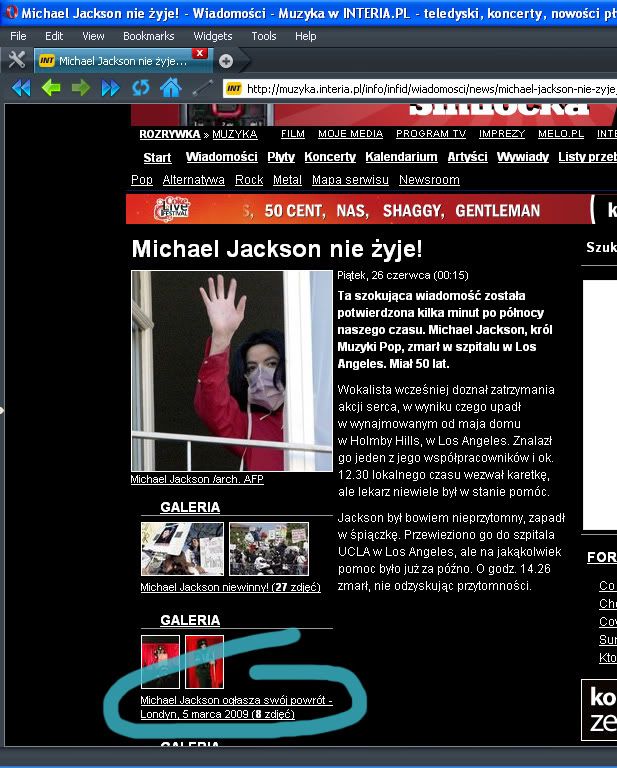Go back with the green left arrow
This screenshot has height=768, width=617.
pyautogui.click(x=51, y=88)
